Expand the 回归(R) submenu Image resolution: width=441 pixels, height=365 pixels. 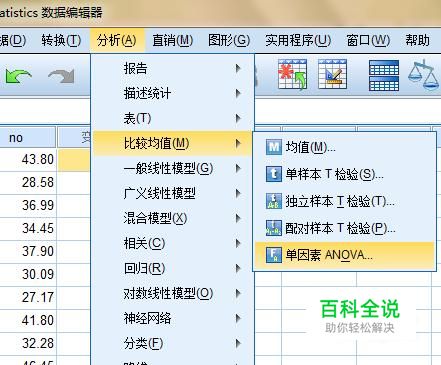coord(172,268)
